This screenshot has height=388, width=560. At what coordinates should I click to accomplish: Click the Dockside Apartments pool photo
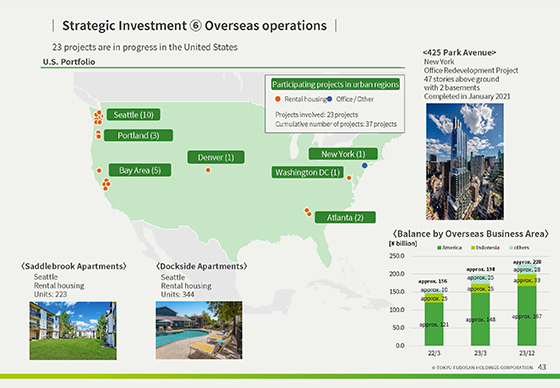(199, 330)
